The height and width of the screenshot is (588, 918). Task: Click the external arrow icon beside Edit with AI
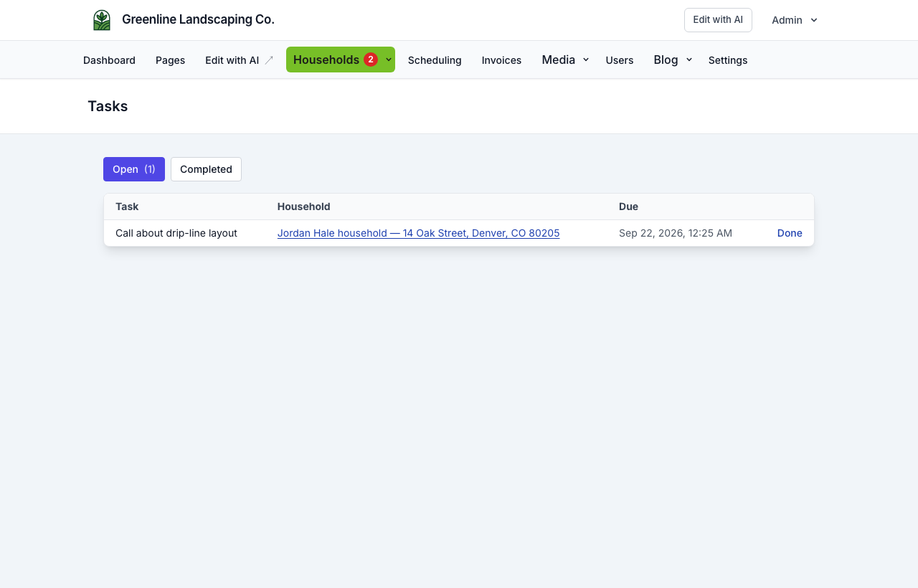click(269, 60)
